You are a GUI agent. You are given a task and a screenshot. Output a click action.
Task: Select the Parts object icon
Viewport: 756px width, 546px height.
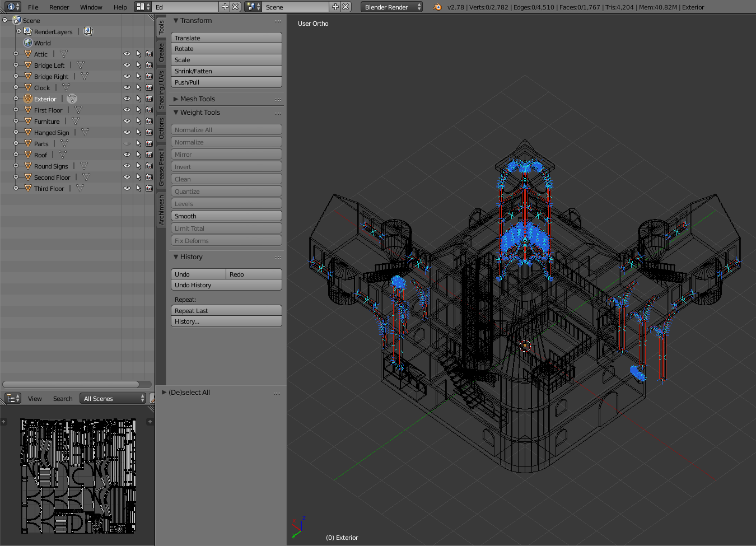pos(28,144)
